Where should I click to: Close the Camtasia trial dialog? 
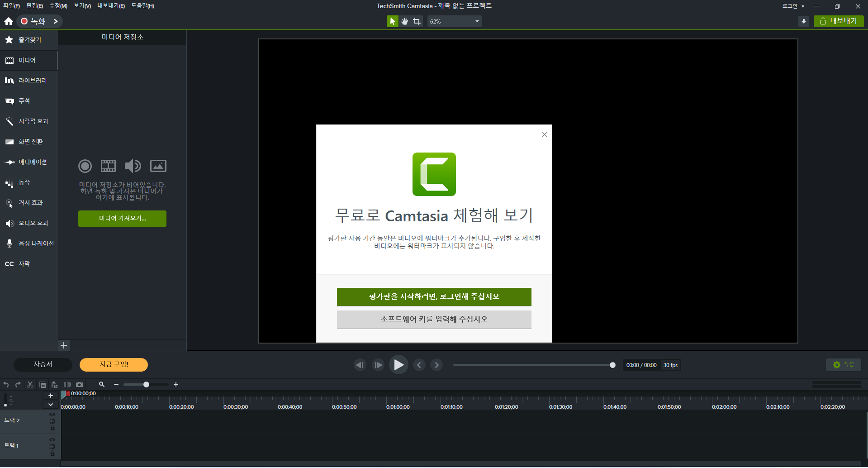pyautogui.click(x=545, y=134)
